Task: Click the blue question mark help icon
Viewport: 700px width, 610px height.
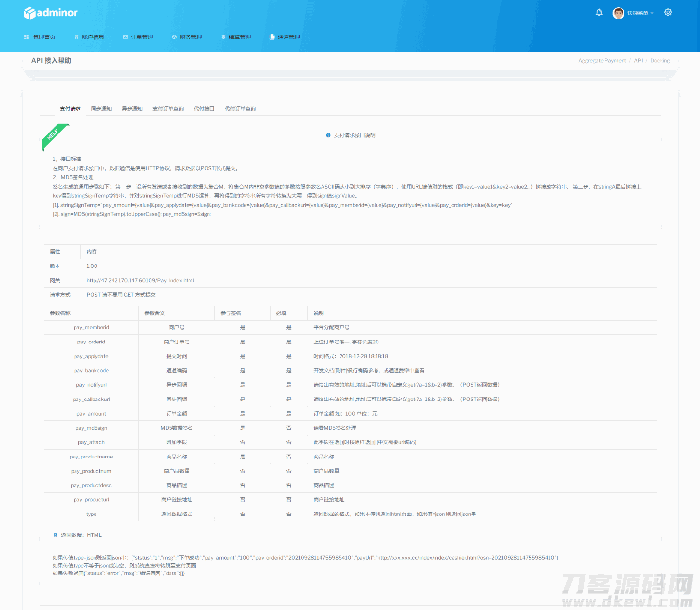Action: tap(328, 135)
